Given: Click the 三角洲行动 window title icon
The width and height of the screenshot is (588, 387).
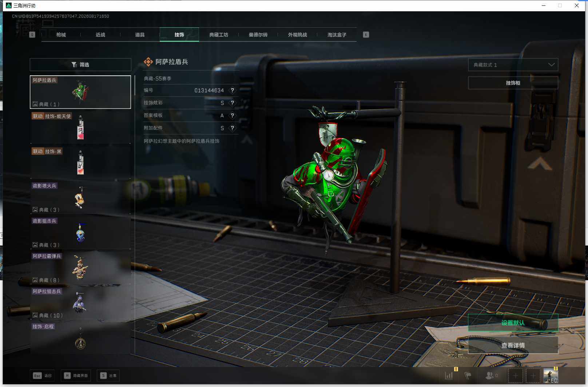Looking at the screenshot, I should 9,5.
